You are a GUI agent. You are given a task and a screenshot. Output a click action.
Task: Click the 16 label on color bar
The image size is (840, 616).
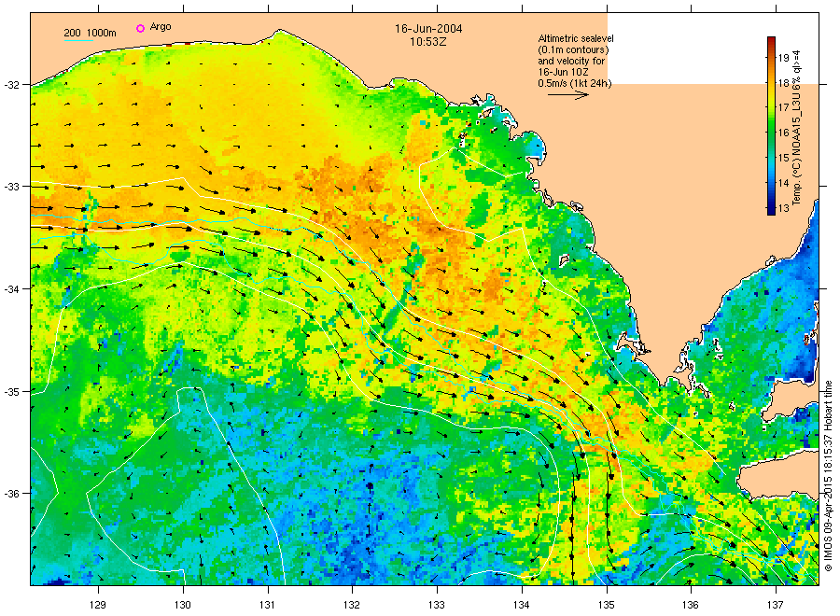tap(783, 133)
